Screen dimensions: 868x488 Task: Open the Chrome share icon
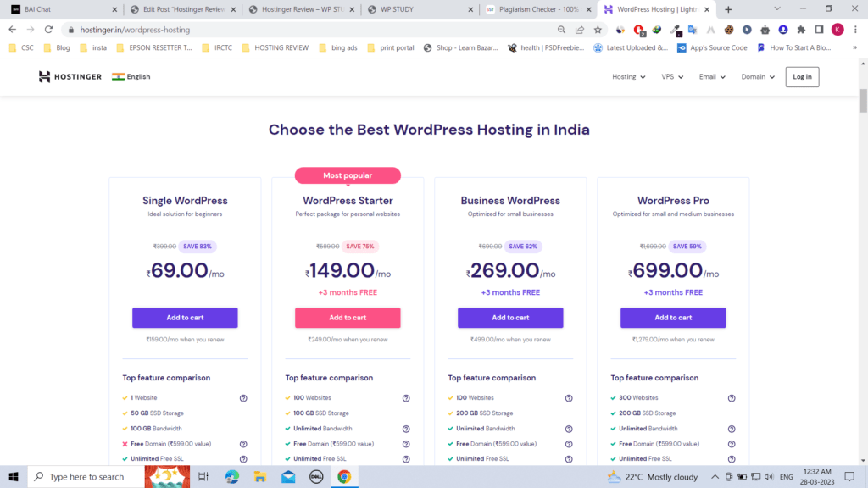click(x=579, y=28)
